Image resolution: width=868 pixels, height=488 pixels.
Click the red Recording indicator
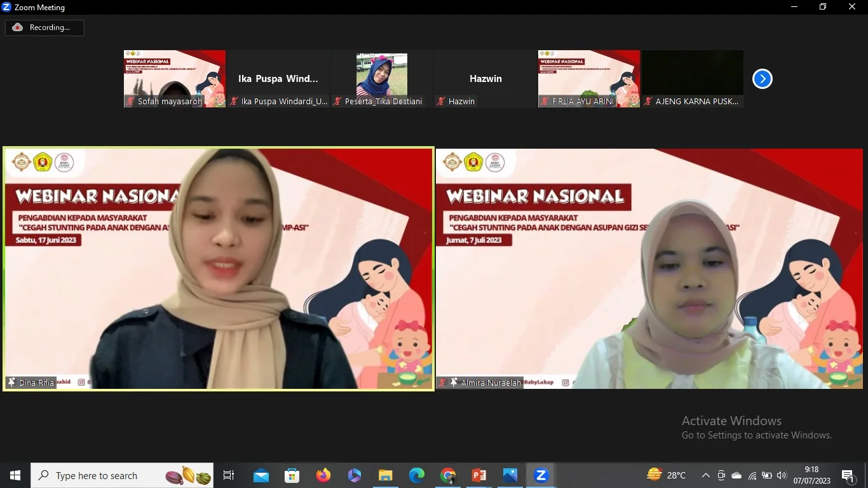(44, 27)
